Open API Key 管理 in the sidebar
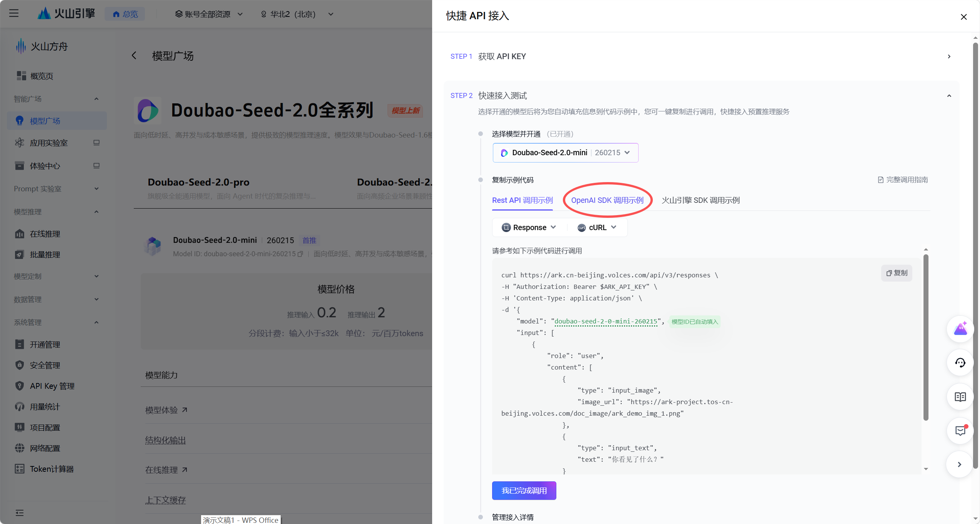The height and width of the screenshot is (524, 980). 57,386
